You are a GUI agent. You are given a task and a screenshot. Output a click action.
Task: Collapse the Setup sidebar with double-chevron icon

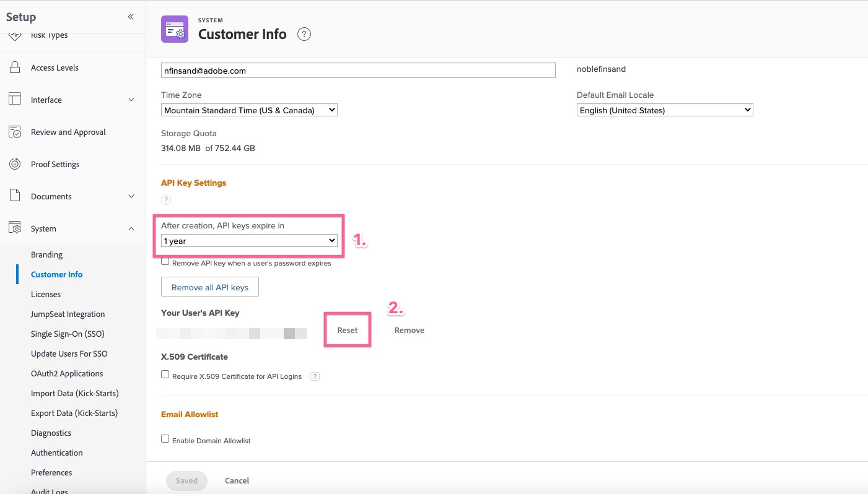(131, 17)
